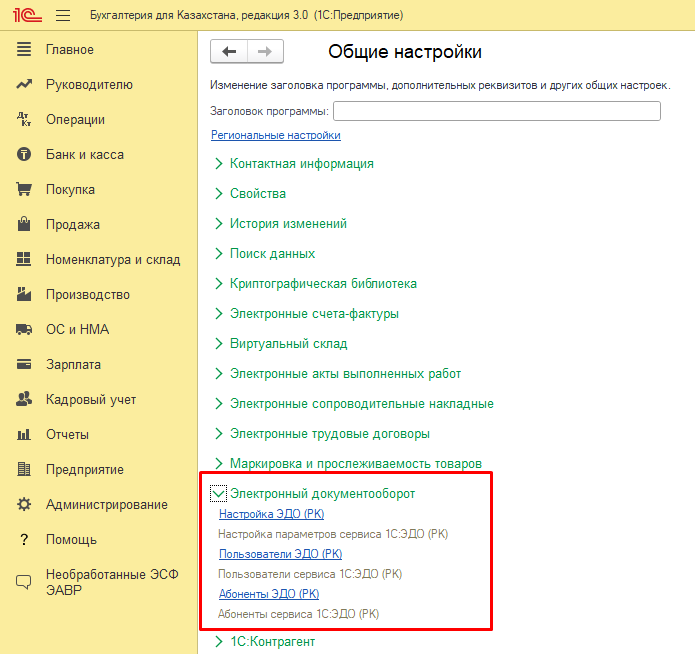Open the Производство section

pos(88,294)
